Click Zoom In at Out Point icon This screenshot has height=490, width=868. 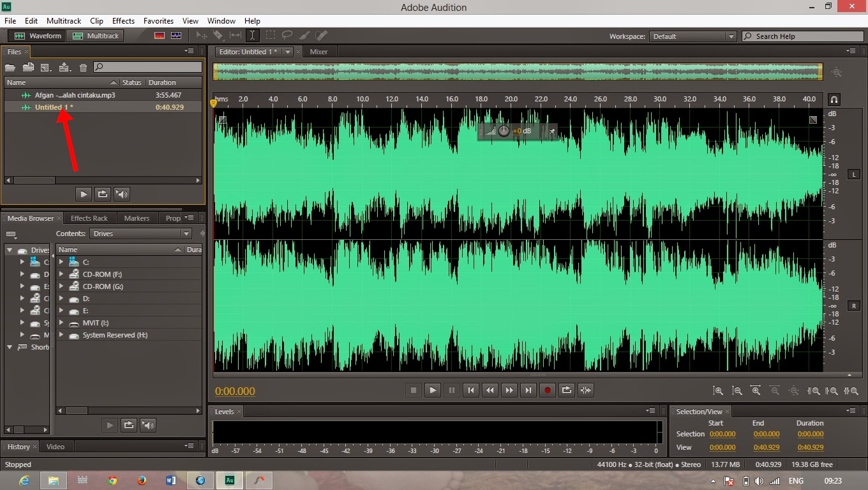tap(832, 390)
